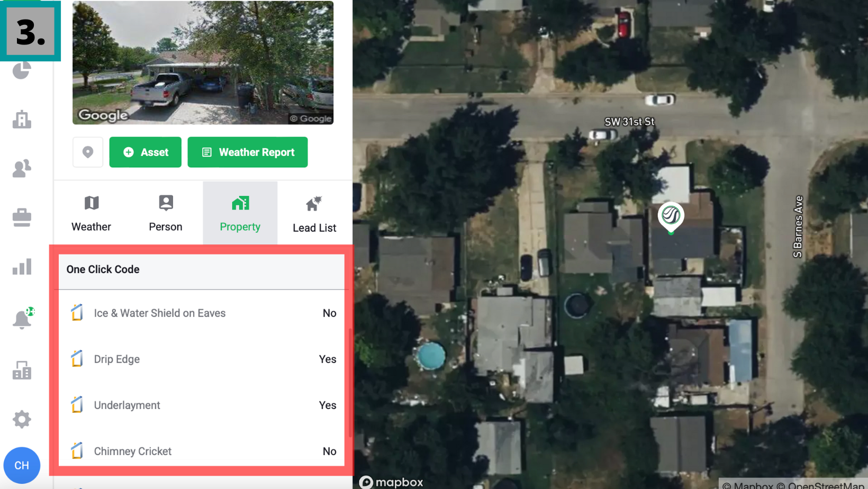Click the CH user avatar
The height and width of the screenshot is (489, 868).
[22, 465]
